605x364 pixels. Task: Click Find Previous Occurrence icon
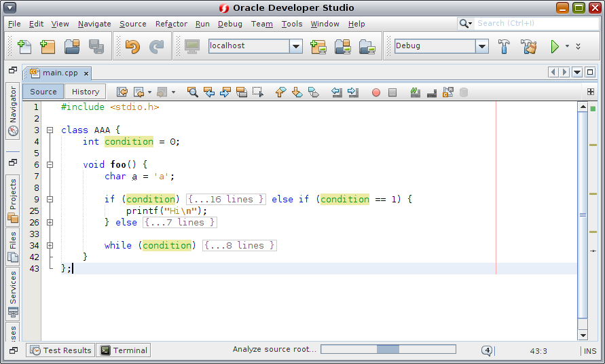pyautogui.click(x=208, y=92)
